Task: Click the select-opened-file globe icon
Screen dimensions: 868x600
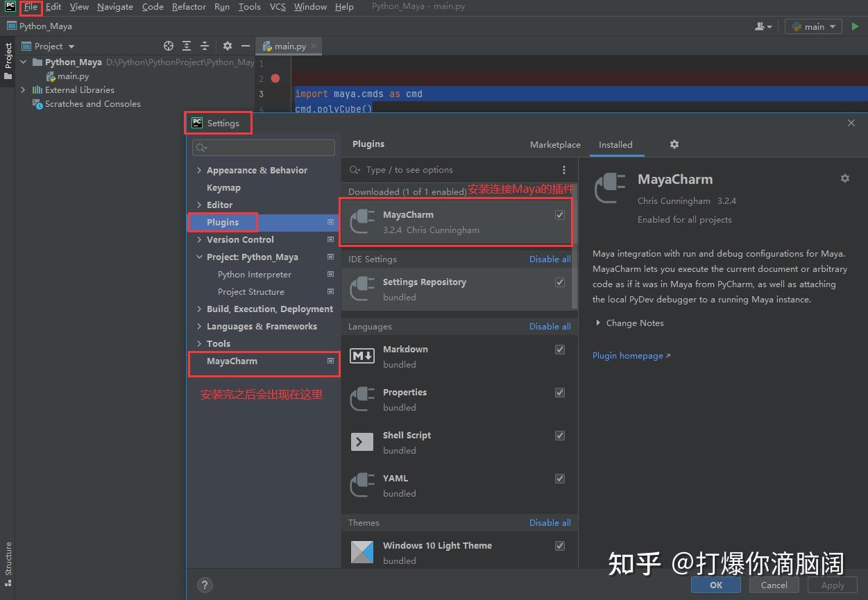Action: click(168, 46)
